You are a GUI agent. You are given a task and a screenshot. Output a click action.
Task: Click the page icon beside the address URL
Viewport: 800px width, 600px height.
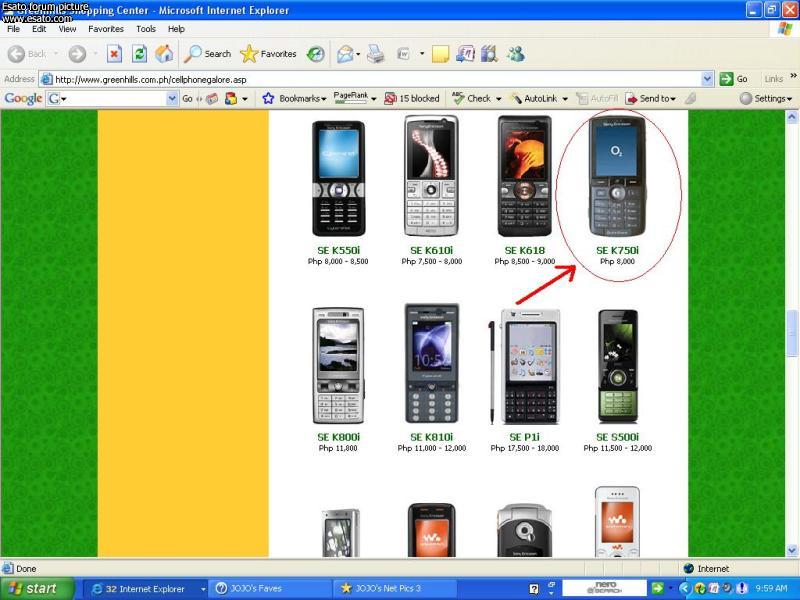(46, 79)
